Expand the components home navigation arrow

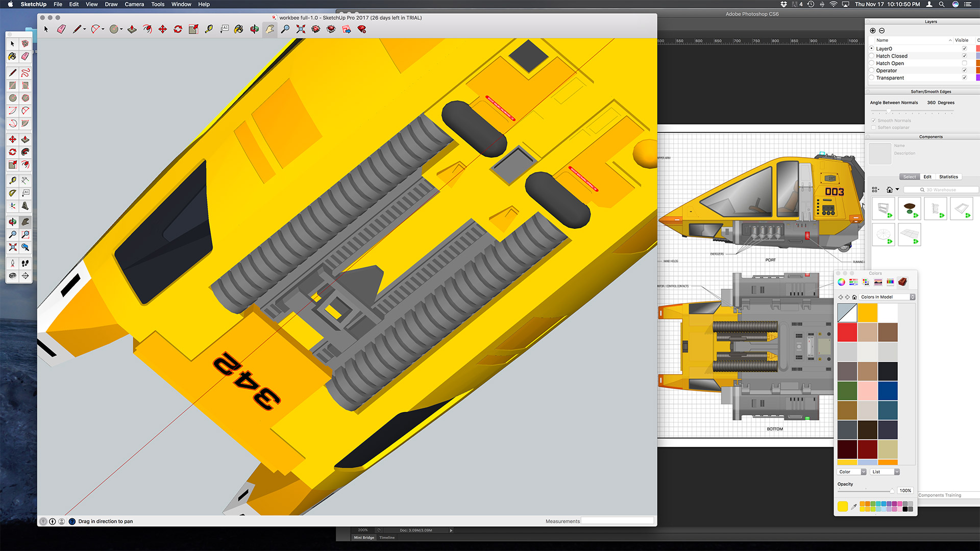click(x=897, y=190)
